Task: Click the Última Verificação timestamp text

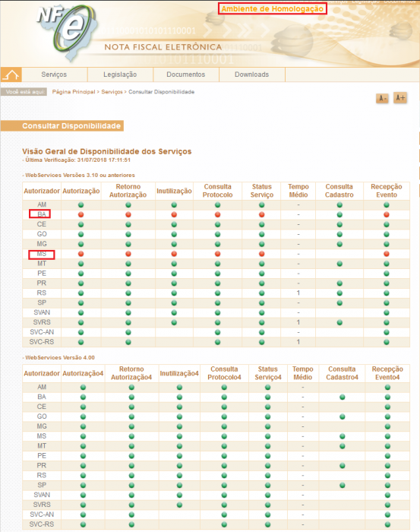Action: 77,160
